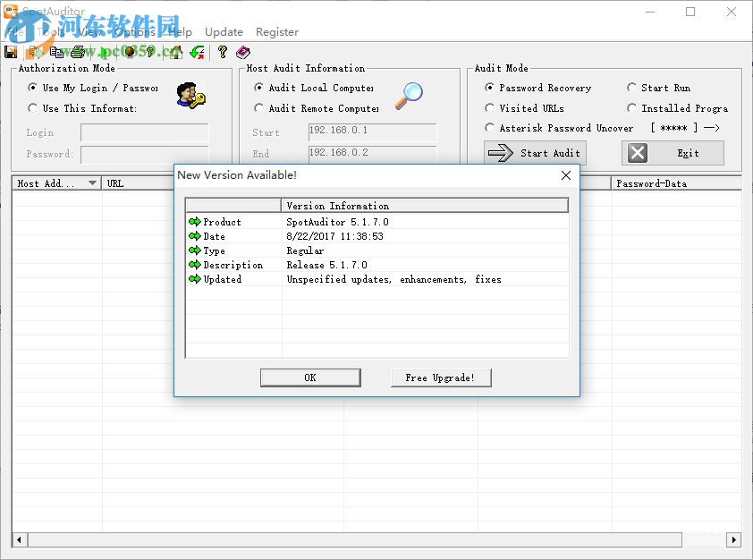Click the green Start arrow toolbar icon
This screenshot has width=753, height=560.
pyautogui.click(x=102, y=52)
